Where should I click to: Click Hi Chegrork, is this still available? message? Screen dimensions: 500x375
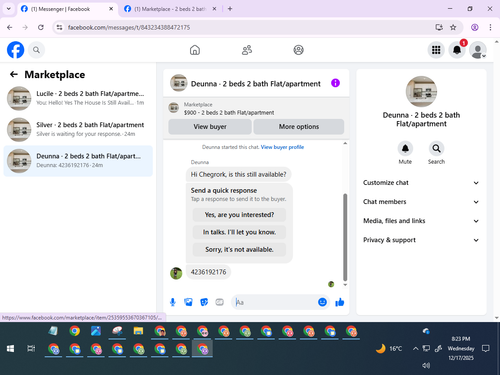pos(238,174)
